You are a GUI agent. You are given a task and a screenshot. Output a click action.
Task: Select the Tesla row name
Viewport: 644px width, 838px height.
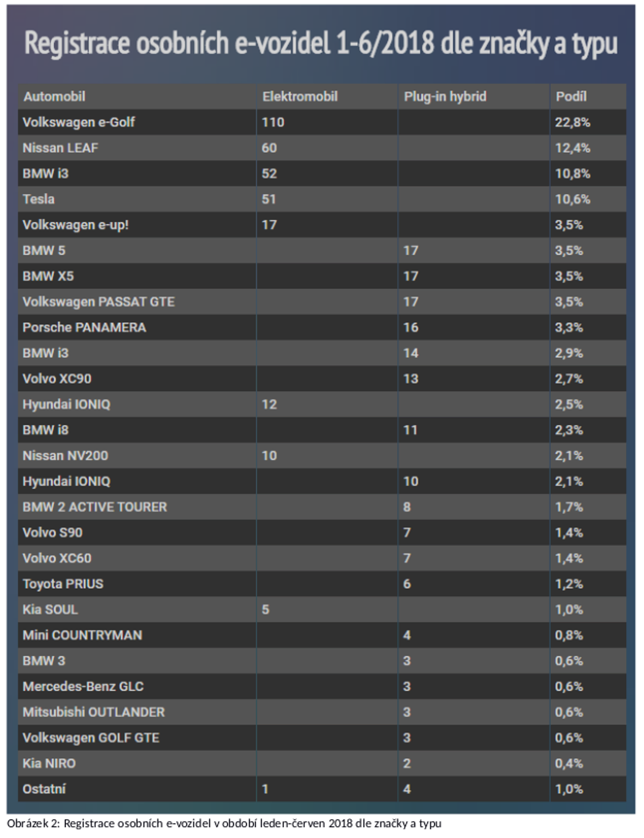38,199
